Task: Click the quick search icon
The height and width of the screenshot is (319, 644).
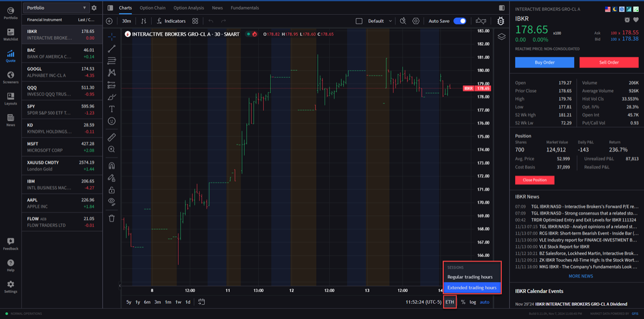Action: (403, 21)
